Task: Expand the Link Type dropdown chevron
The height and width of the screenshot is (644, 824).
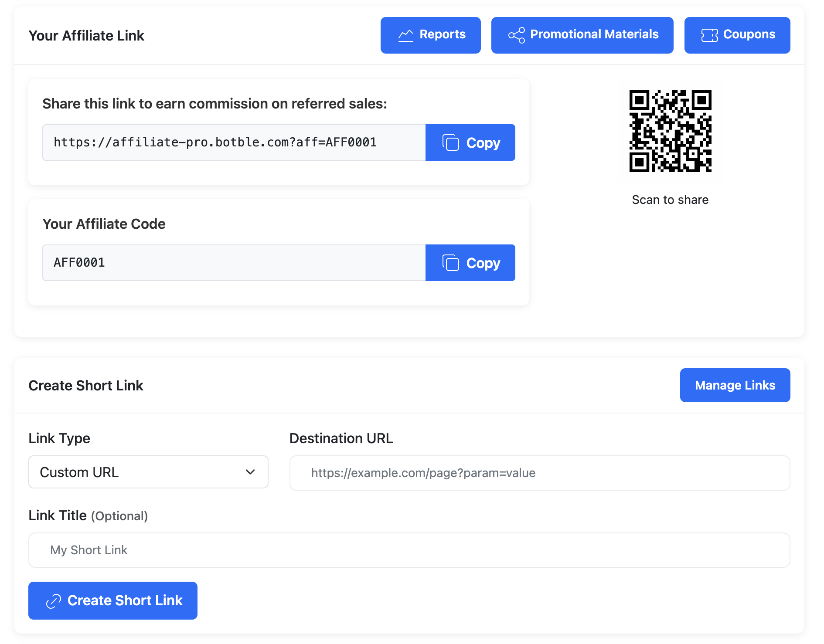Action: pyautogui.click(x=250, y=472)
